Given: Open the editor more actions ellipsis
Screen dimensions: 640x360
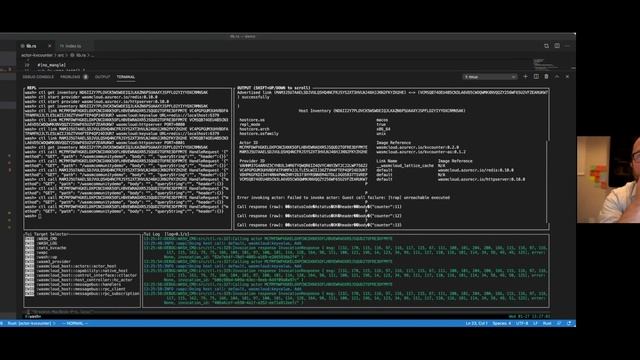Looking at the screenshot, I should [567, 46].
